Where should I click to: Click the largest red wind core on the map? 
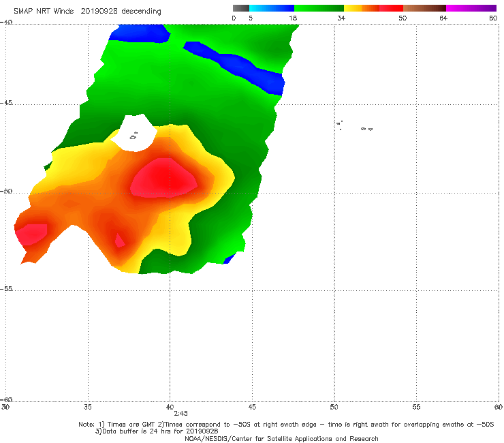[x=164, y=177]
